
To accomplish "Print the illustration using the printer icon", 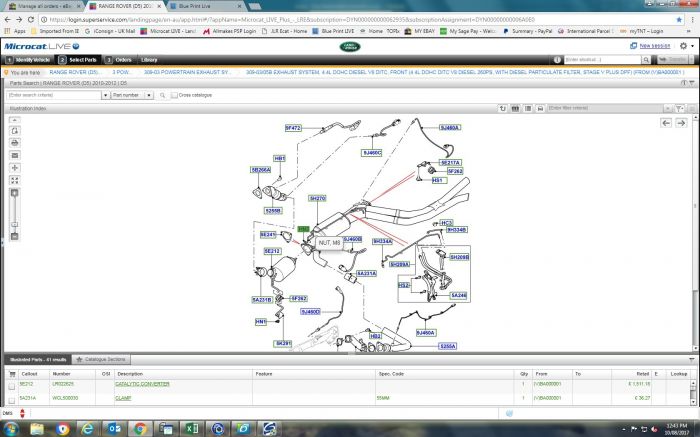I will (x=15, y=143).
